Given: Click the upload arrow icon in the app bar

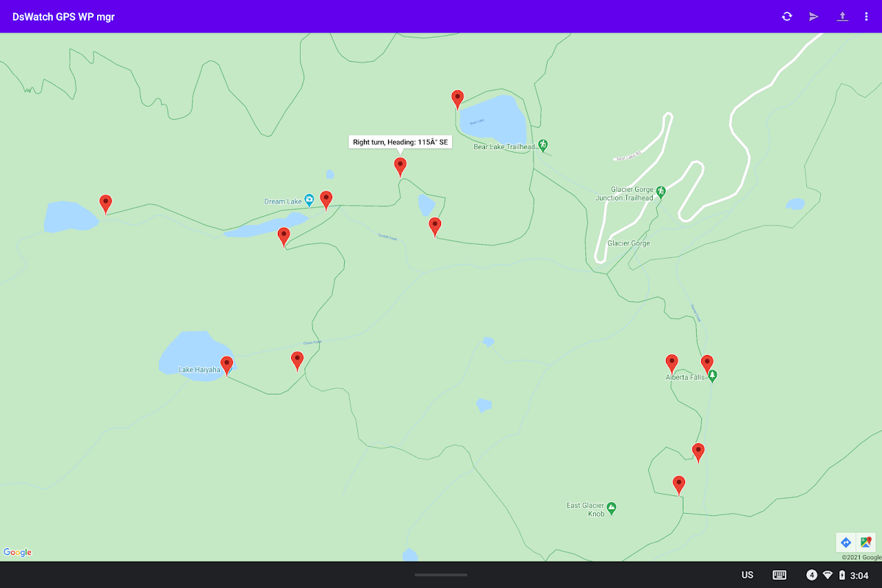Looking at the screenshot, I should point(842,16).
